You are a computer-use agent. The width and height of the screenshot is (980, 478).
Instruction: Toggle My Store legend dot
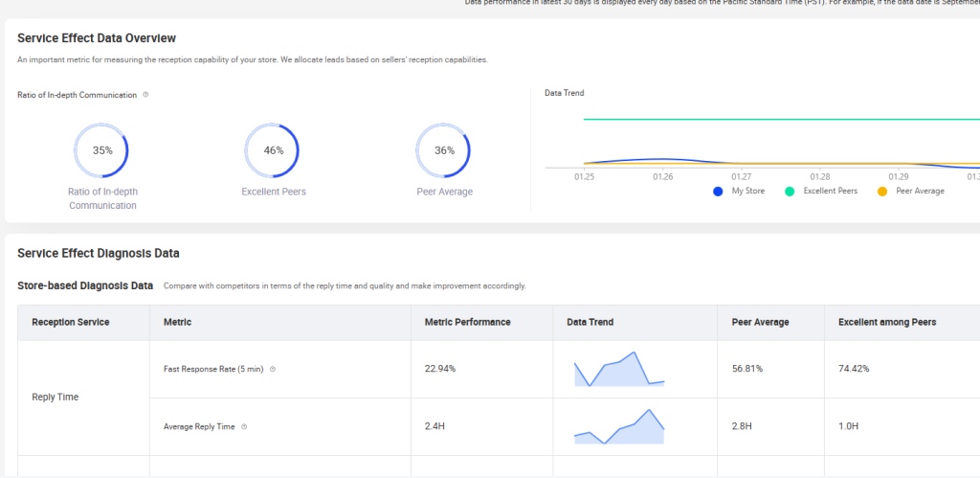point(718,192)
